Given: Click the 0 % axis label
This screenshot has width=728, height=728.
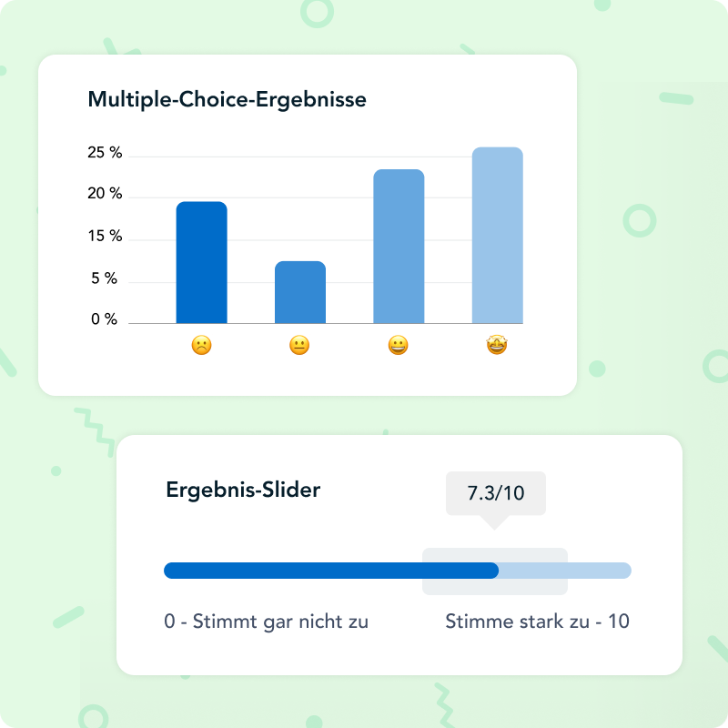Looking at the screenshot, I should point(105,319).
